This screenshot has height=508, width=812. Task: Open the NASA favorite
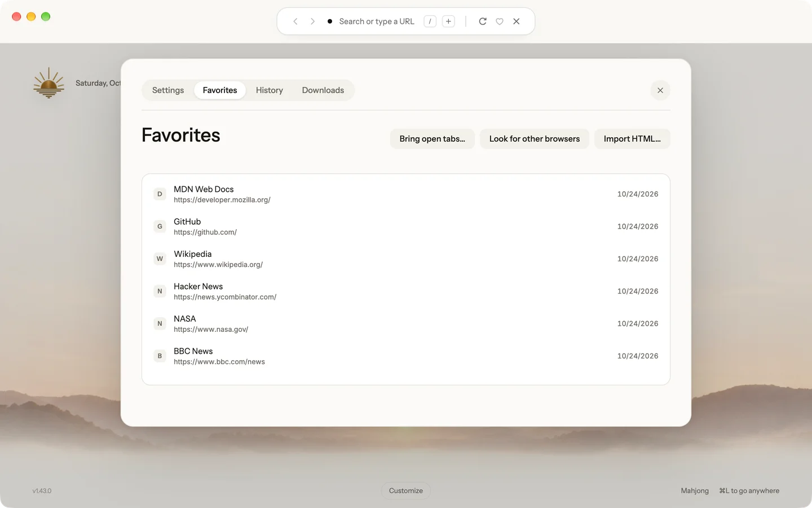point(406,323)
